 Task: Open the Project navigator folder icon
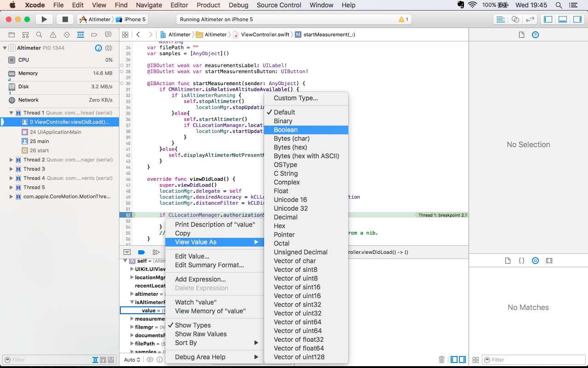pos(12,34)
